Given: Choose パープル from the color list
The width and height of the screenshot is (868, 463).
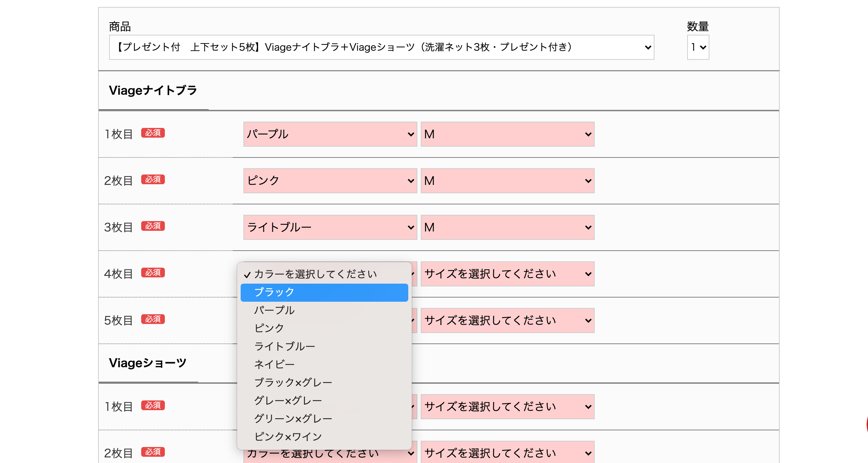Looking at the screenshot, I should click(324, 310).
